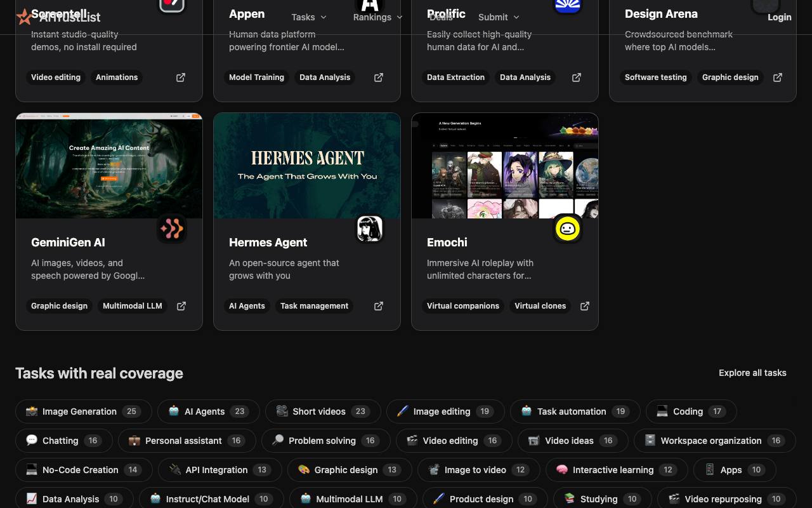
Task: Click Data Extraction tag on Prolific card
Action: coord(455,77)
